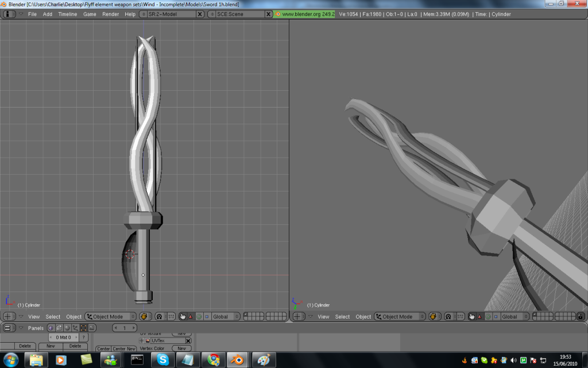Click the Logic context icon in Panels header
This screenshot has width=588, height=368.
pyautogui.click(x=51, y=328)
